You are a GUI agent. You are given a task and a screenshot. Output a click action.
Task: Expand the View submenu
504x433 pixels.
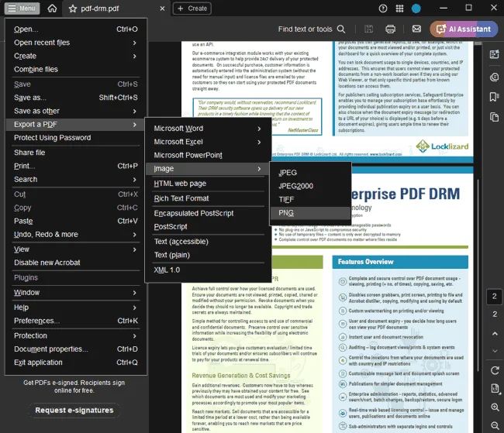coord(76,249)
